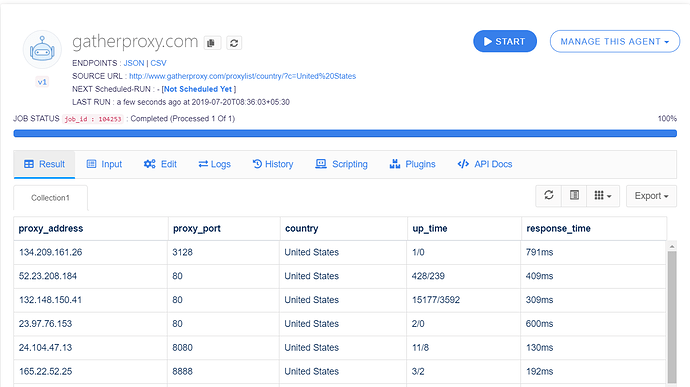Click the Not Scheduled Yet link
This screenshot has width=690, height=387.
198,89
